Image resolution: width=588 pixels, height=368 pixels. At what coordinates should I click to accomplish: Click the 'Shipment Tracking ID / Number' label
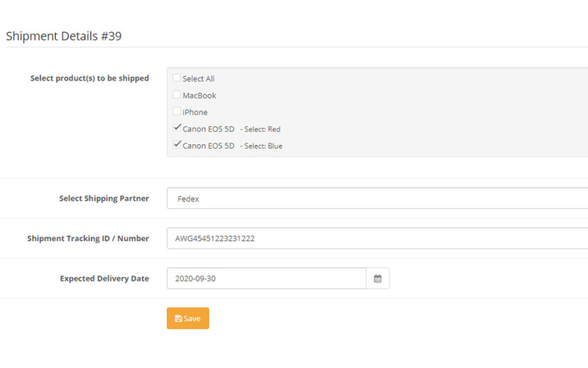coord(88,238)
